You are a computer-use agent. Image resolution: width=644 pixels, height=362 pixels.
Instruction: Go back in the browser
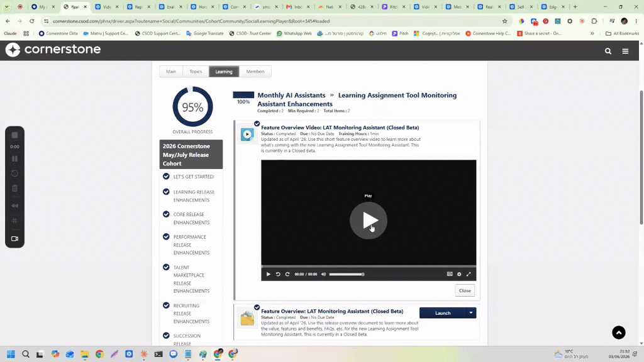tap(8, 21)
